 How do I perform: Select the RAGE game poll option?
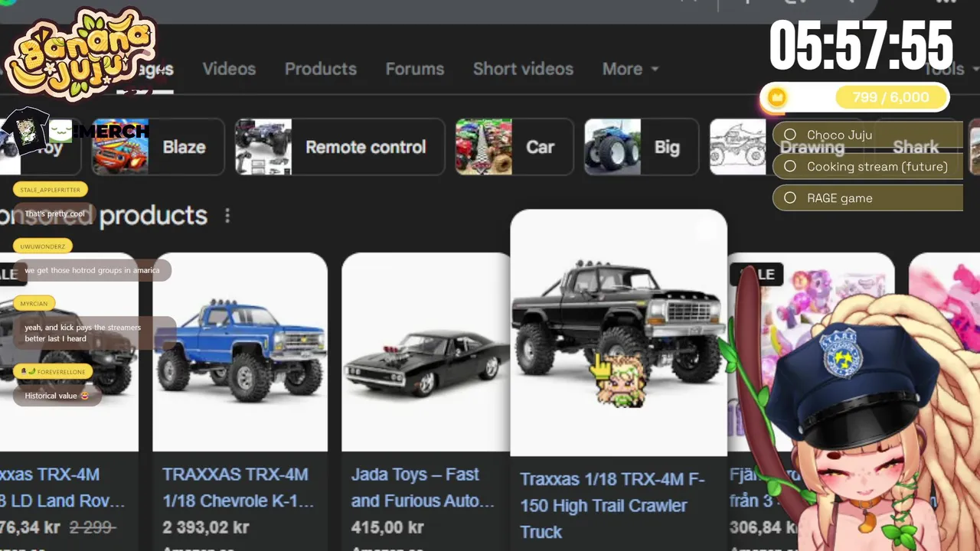pos(868,197)
